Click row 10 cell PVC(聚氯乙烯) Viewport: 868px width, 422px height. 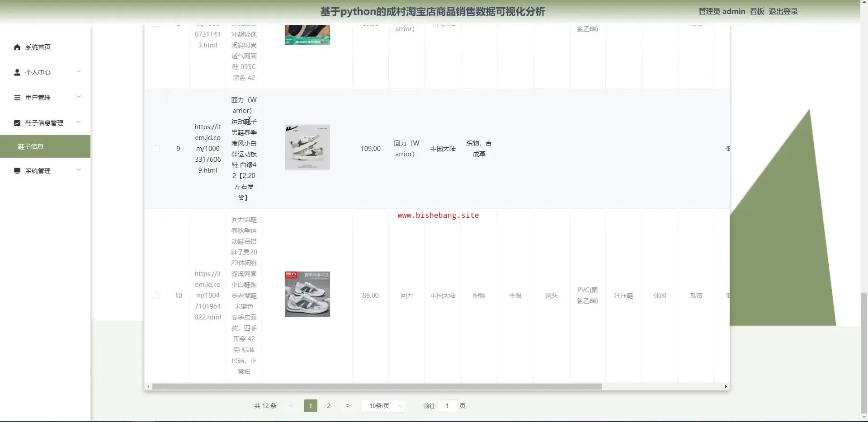[x=588, y=295]
